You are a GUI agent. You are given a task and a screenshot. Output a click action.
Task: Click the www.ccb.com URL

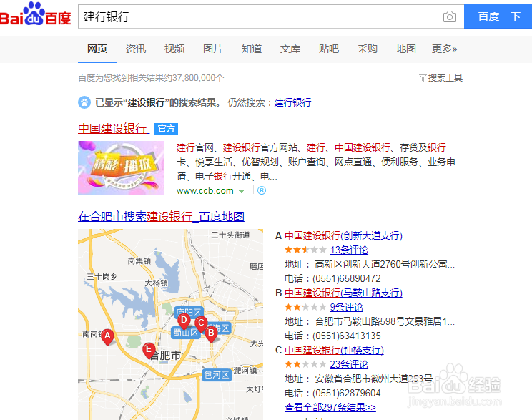[205, 191]
